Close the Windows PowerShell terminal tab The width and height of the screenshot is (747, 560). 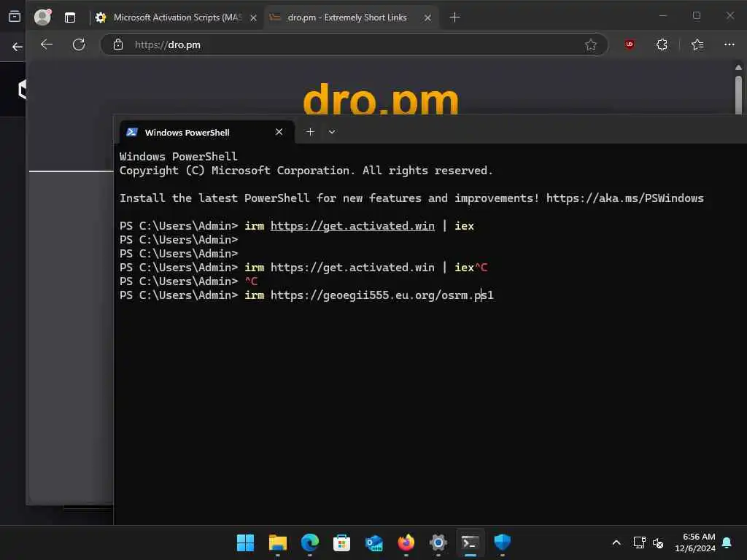(x=279, y=132)
